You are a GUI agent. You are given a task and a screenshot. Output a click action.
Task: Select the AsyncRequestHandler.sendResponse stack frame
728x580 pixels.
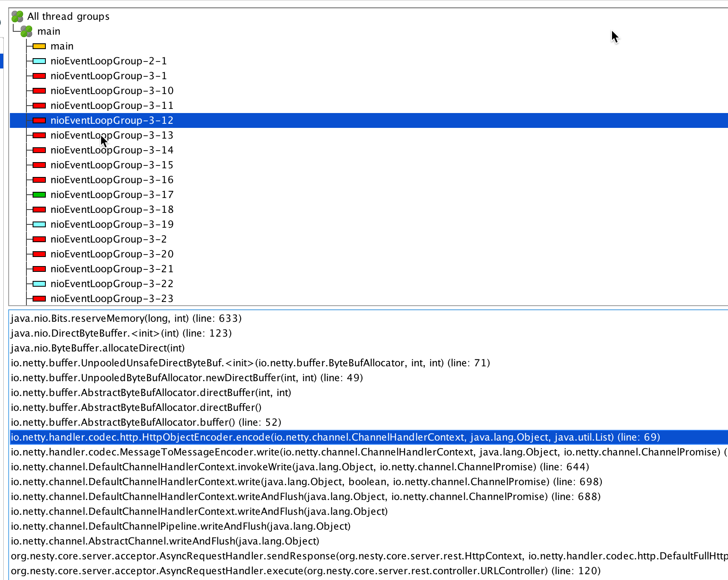pos(369,556)
